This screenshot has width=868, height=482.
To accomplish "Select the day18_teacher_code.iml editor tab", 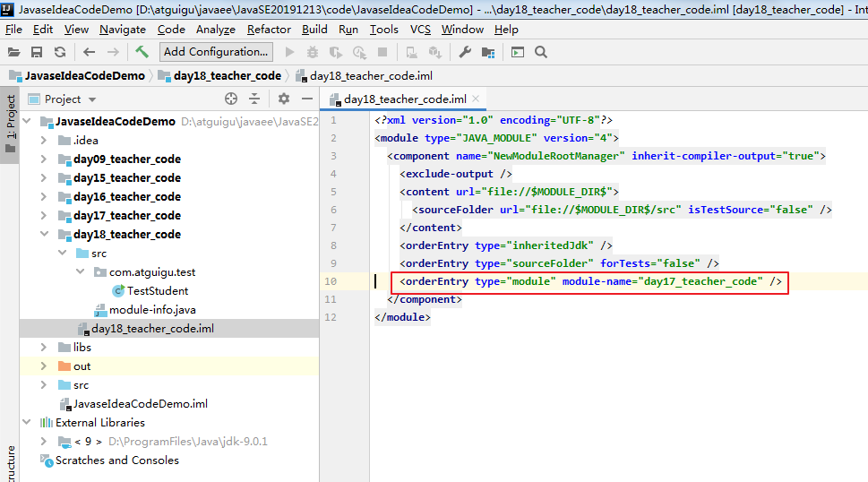I will click(405, 99).
